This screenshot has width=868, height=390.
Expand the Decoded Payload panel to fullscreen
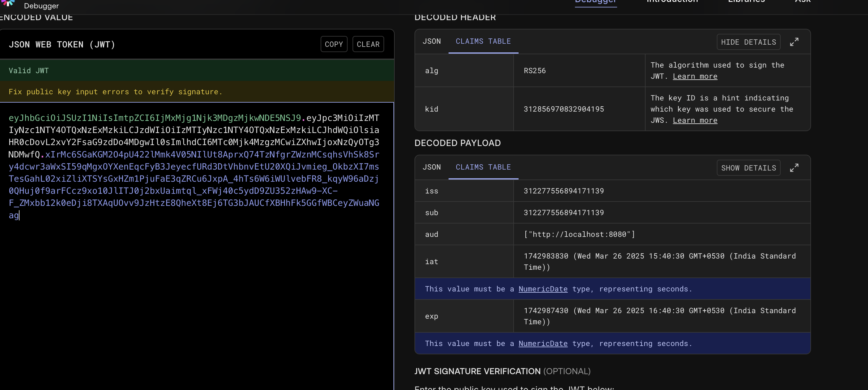click(794, 168)
